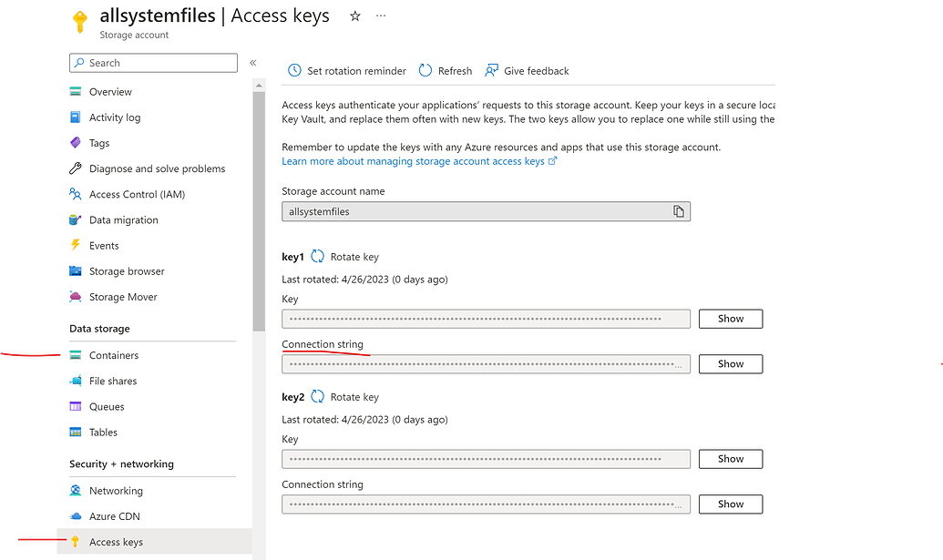Click the Search box in the sidebar
Screen dimensions: 943x560
tap(152, 62)
